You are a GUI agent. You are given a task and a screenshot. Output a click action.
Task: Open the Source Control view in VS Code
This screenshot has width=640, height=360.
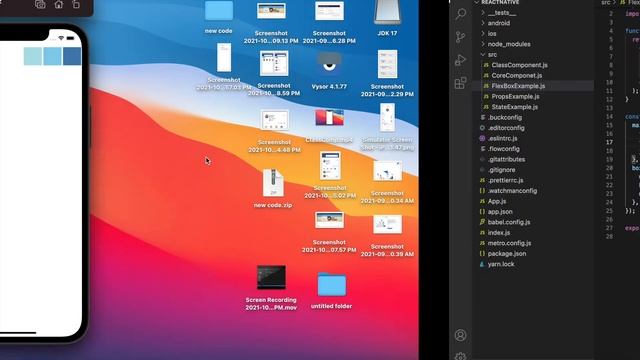tap(460, 37)
